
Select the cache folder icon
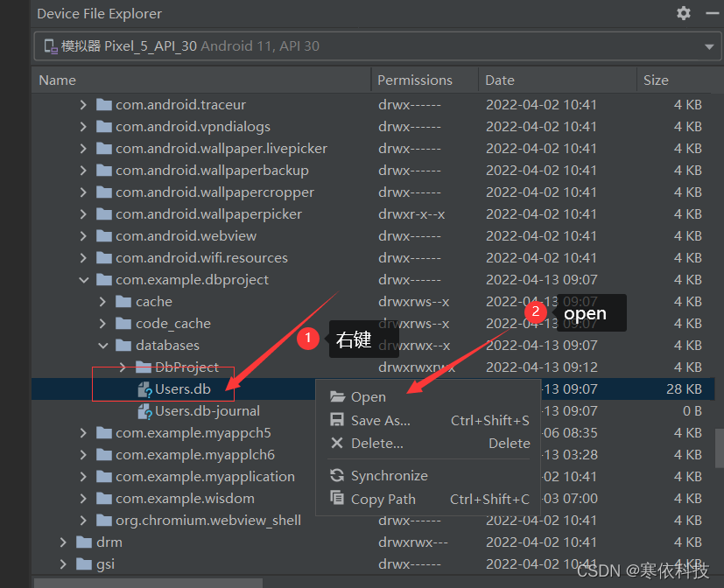[x=123, y=301]
